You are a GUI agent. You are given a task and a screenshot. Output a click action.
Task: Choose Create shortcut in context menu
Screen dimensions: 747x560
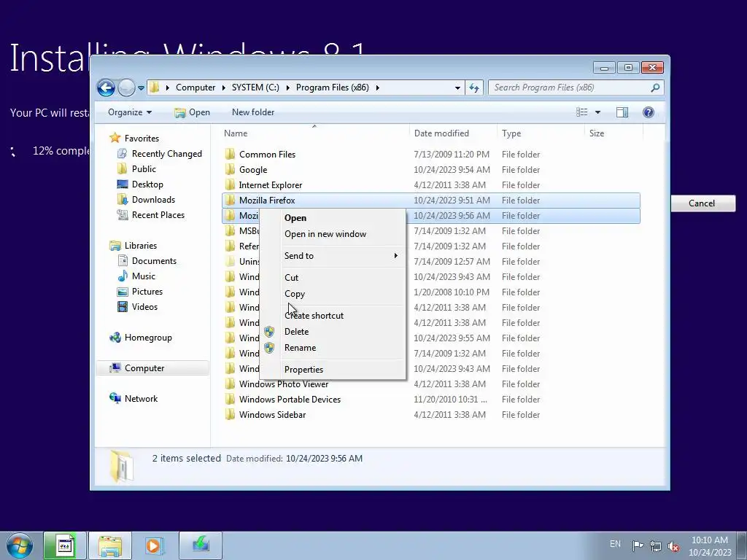pyautogui.click(x=333, y=316)
